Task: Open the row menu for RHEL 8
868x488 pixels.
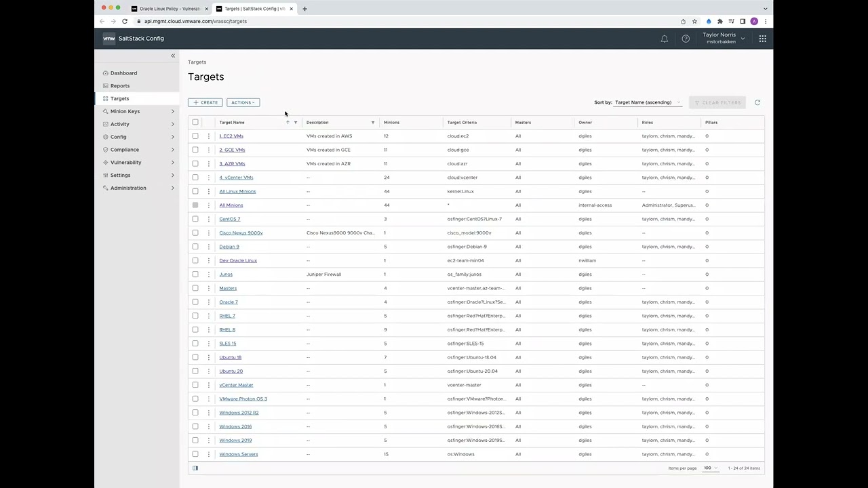Action: (x=209, y=329)
